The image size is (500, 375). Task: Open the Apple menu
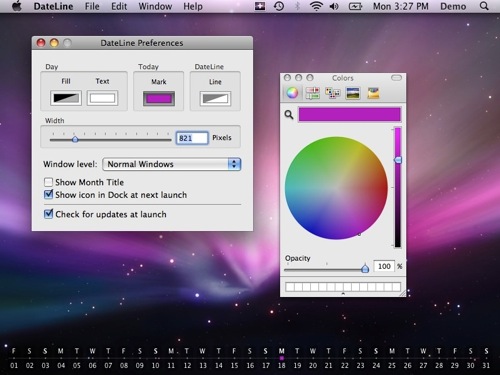pyautogui.click(x=17, y=6)
